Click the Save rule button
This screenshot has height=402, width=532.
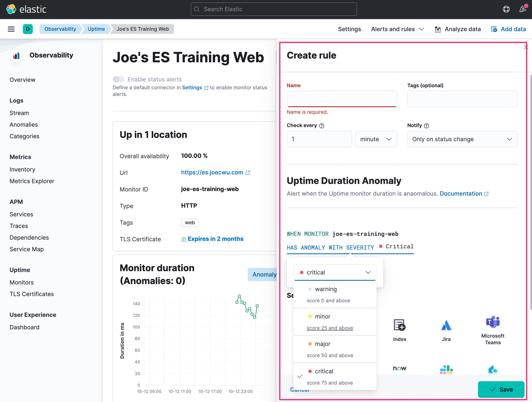click(x=501, y=389)
